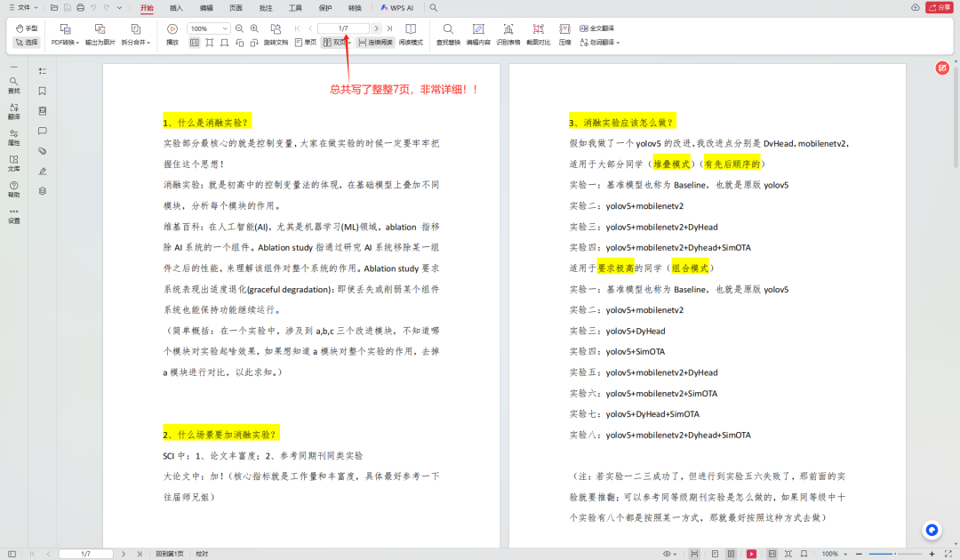Adjust the status bar zoom slider
960x560 pixels.
pyautogui.click(x=894, y=554)
